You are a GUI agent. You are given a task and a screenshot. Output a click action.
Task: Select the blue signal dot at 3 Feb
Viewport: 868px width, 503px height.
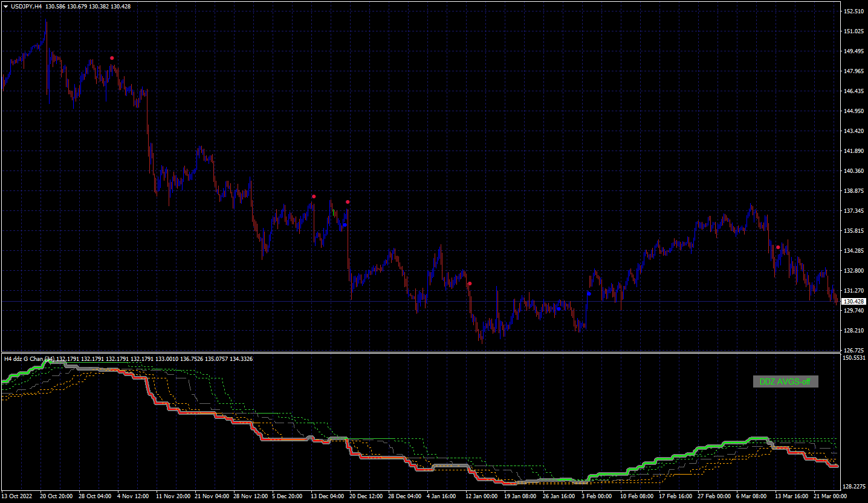[x=589, y=294]
